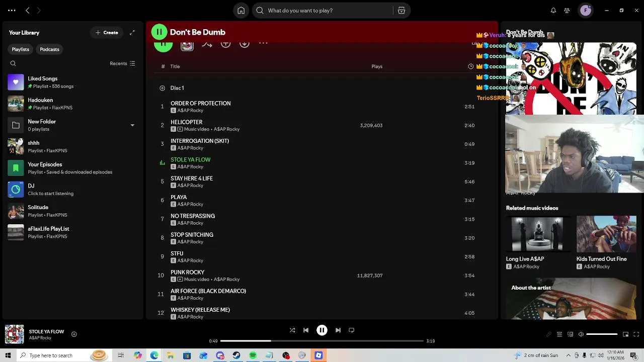Open the notifications bell (What's New)
Image resolution: width=644 pixels, height=362 pixels.
553,11
